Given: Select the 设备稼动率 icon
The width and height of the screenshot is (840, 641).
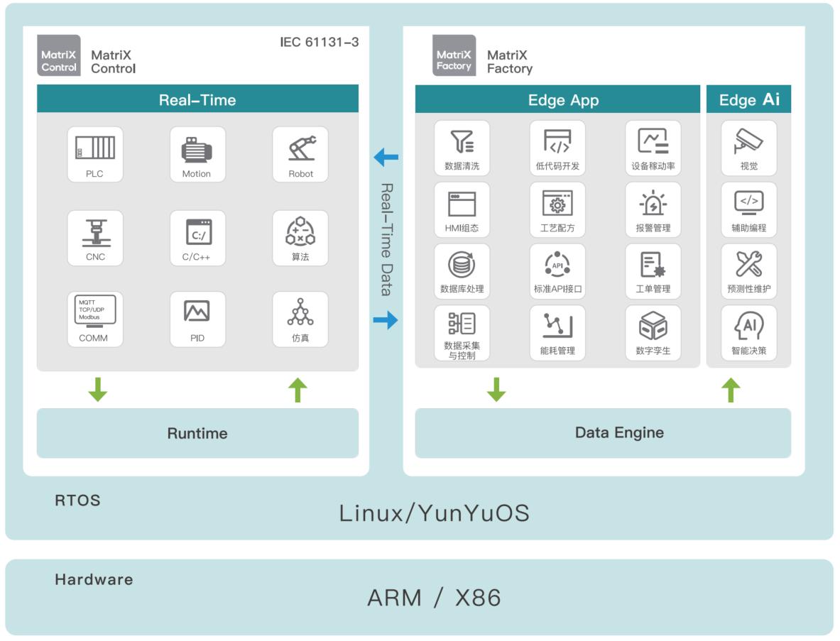Looking at the screenshot, I should click(x=653, y=148).
